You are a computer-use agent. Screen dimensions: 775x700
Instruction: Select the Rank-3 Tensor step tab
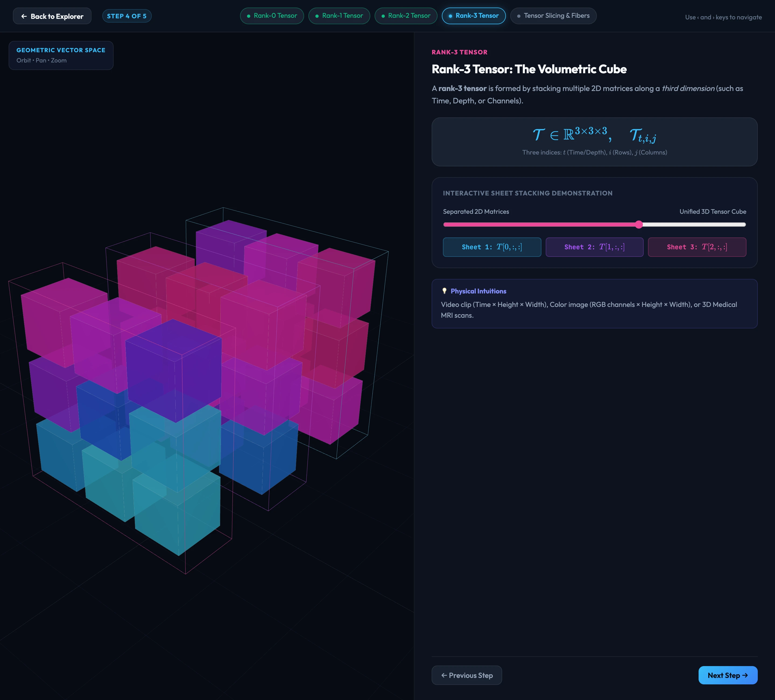click(474, 16)
